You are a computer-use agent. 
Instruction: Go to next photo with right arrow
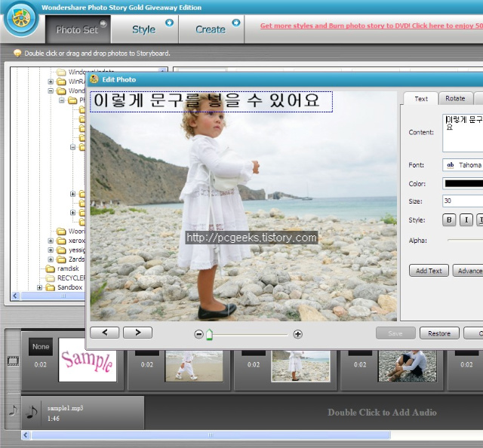click(137, 333)
